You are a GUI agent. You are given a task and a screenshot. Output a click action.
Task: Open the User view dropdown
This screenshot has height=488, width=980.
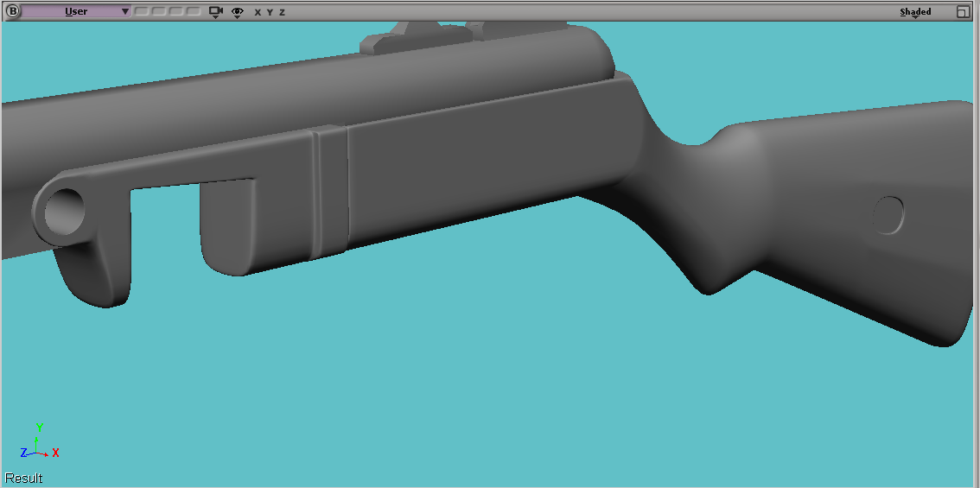tap(76, 11)
